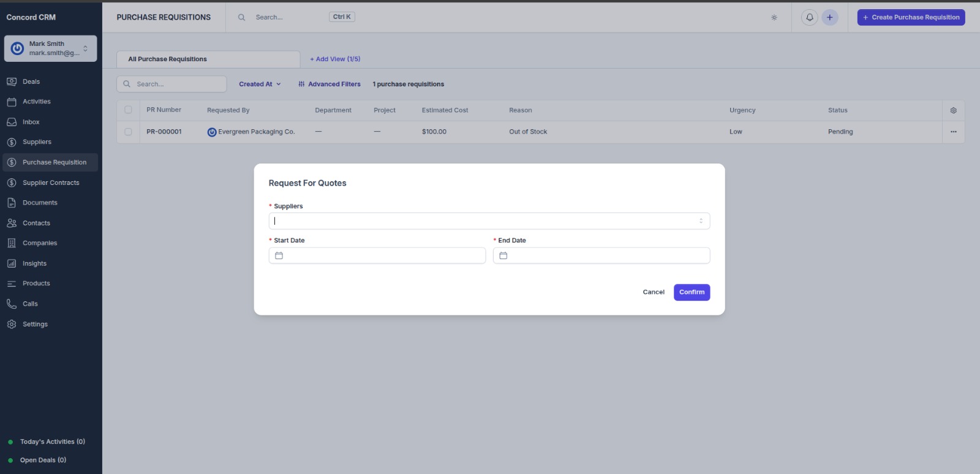Switch to the All Purchase Requisitions tab

(x=167, y=59)
